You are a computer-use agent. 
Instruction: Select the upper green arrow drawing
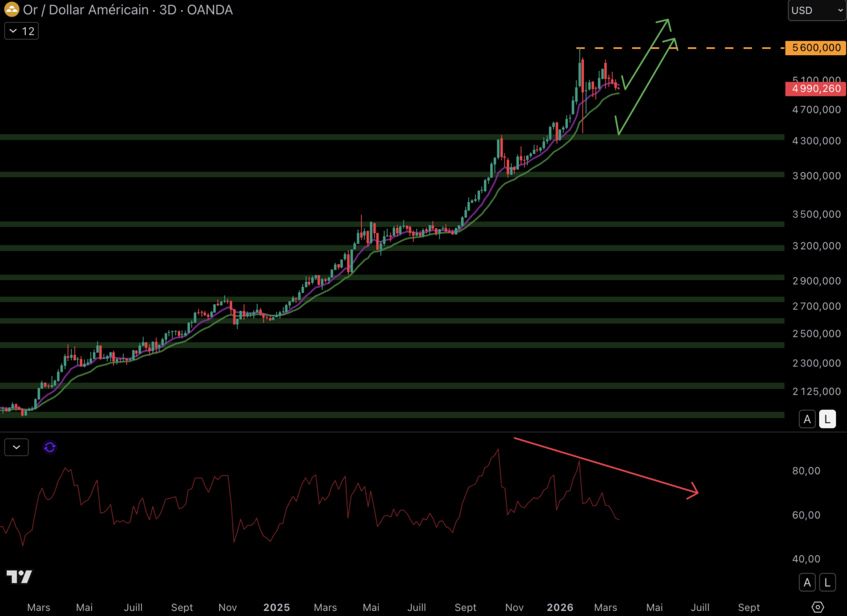coord(646,54)
